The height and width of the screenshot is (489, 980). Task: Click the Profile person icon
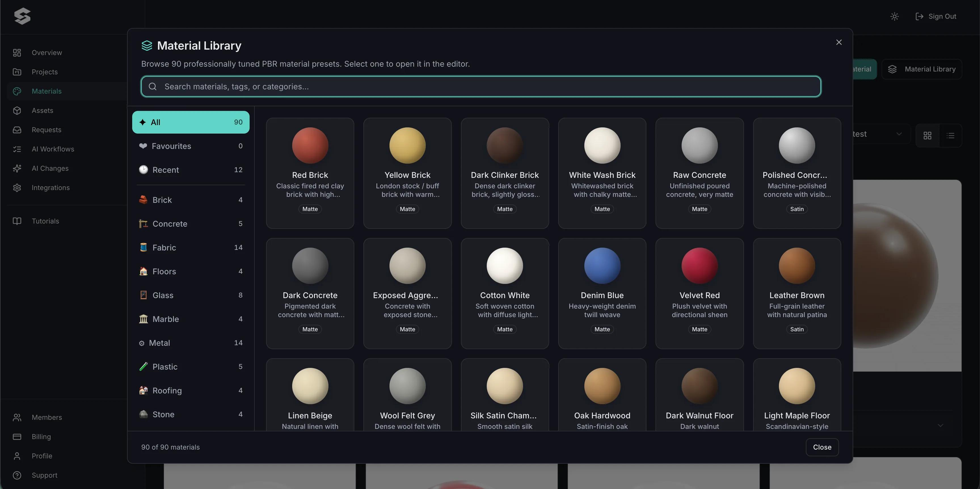pyautogui.click(x=17, y=456)
